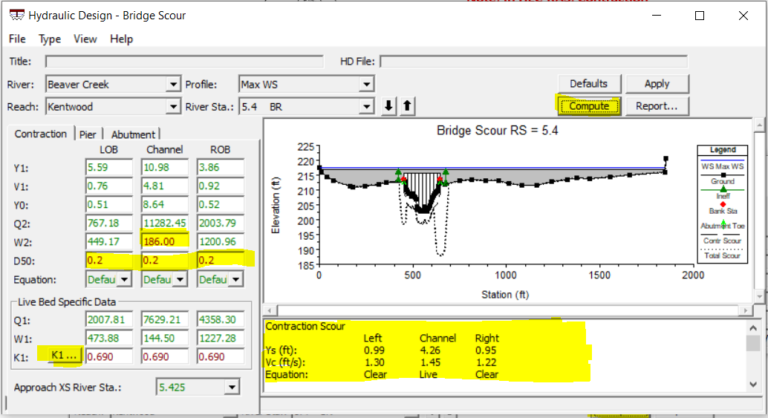Switch to the Pier tab

coord(88,134)
